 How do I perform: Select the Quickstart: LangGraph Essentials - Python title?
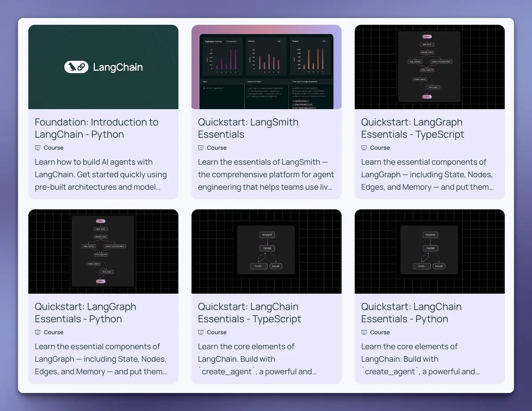pyautogui.click(x=85, y=313)
